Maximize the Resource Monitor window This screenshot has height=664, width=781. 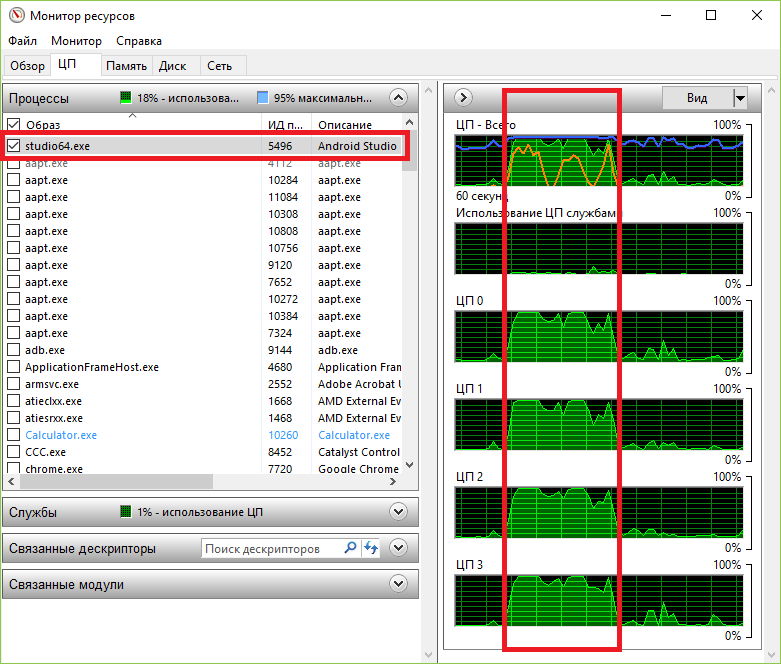[711, 15]
